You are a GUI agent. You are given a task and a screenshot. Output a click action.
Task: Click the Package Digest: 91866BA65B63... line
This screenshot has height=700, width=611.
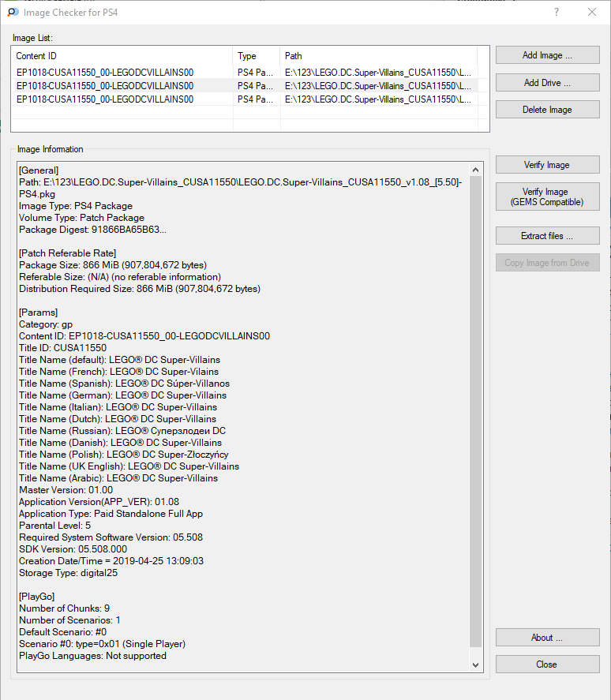pyautogui.click(x=92, y=230)
